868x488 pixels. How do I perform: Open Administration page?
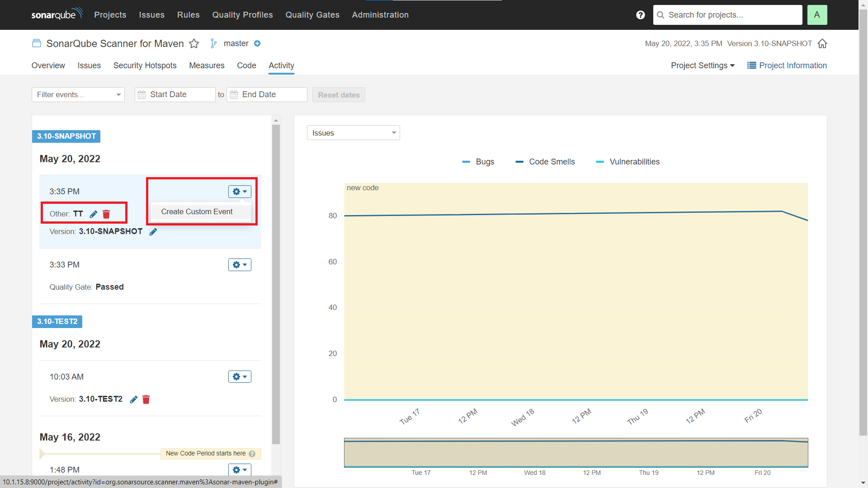coord(380,15)
